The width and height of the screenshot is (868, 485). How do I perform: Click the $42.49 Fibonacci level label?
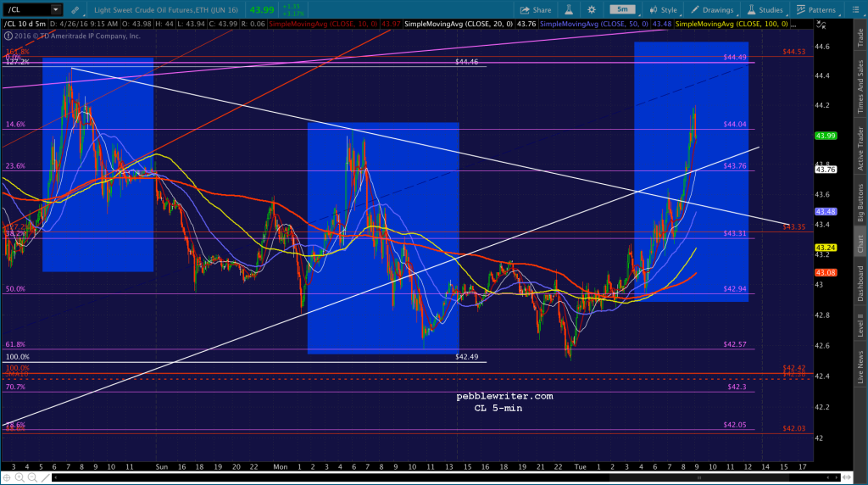coord(467,357)
